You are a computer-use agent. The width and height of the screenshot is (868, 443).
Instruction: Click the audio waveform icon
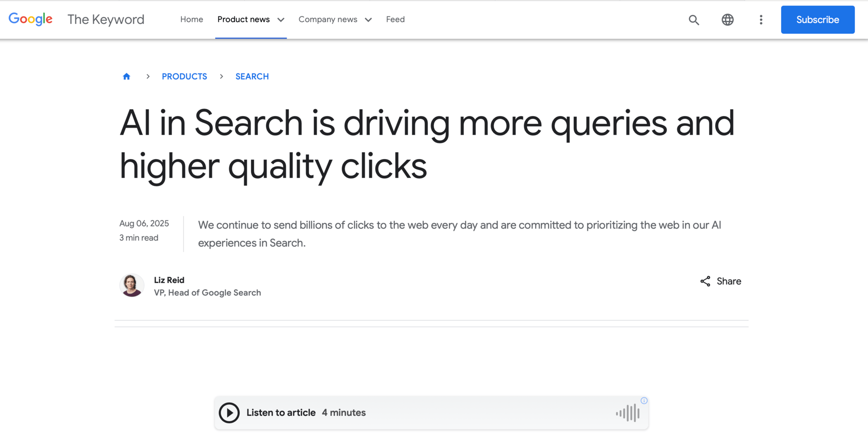click(628, 413)
